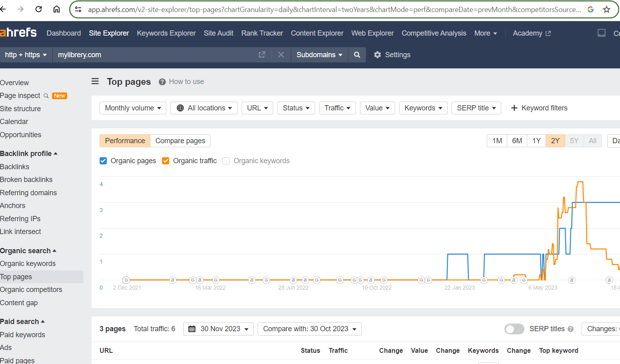This screenshot has width=620, height=364.
Task: Open SERP titles help tooltip icon
Action: (571, 329)
